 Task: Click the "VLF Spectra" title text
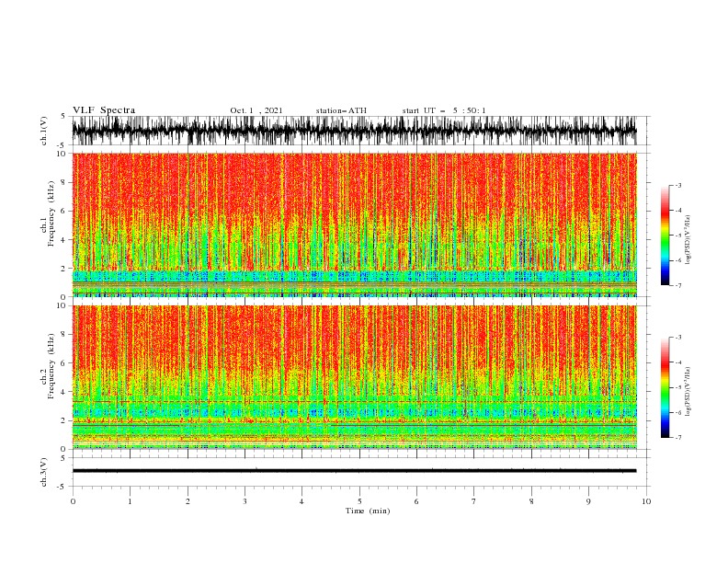(x=104, y=110)
